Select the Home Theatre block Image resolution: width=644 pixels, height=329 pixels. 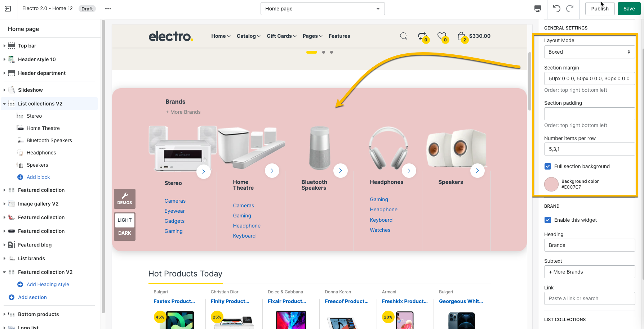point(43,128)
